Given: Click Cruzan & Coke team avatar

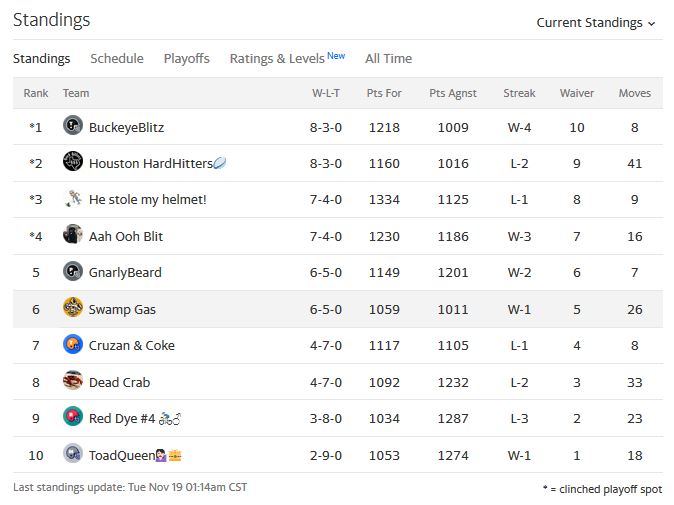Looking at the screenshot, I should pyautogui.click(x=73, y=344).
